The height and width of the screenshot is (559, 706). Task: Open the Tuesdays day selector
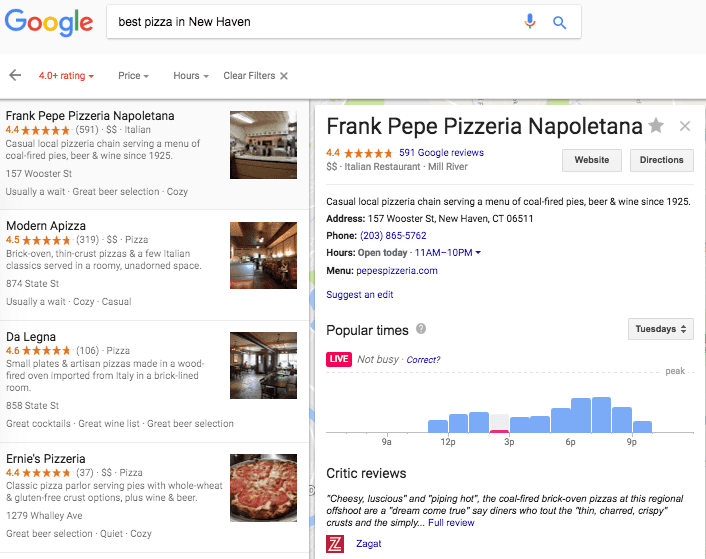[x=661, y=329]
